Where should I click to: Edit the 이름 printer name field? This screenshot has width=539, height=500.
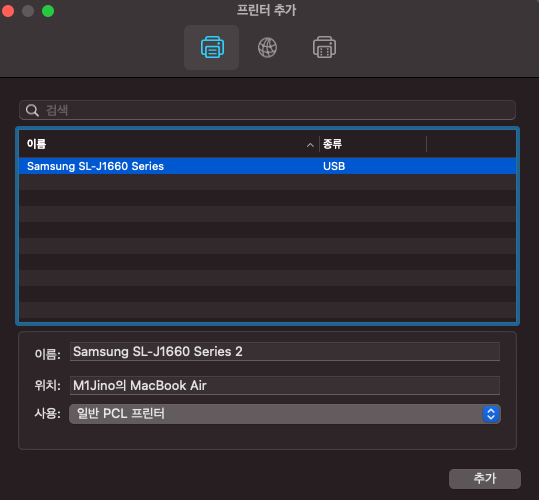285,352
